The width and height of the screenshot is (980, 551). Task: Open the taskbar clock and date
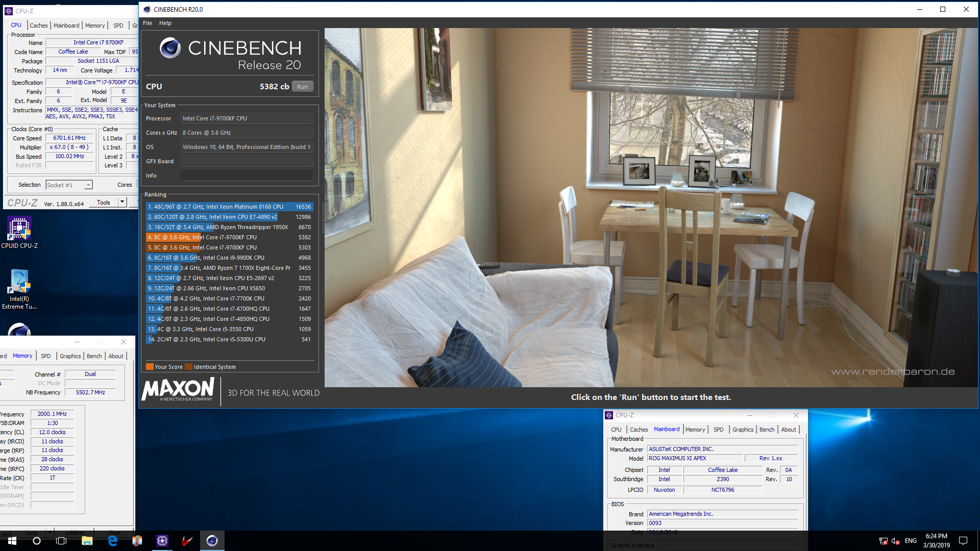[936, 541]
